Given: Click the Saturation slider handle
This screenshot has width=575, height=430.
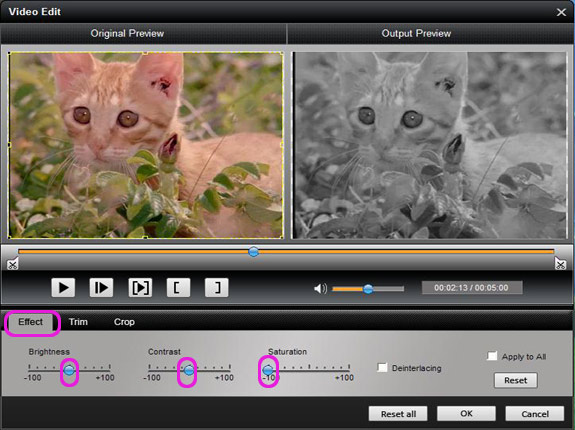Looking at the screenshot, I should point(268,370).
